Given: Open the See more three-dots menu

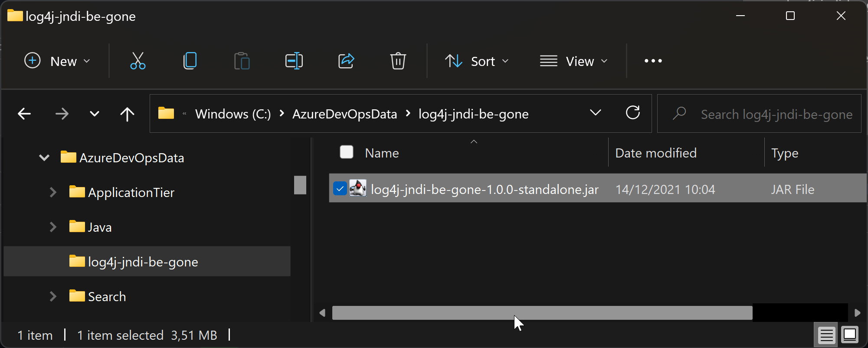Looking at the screenshot, I should 653,61.
